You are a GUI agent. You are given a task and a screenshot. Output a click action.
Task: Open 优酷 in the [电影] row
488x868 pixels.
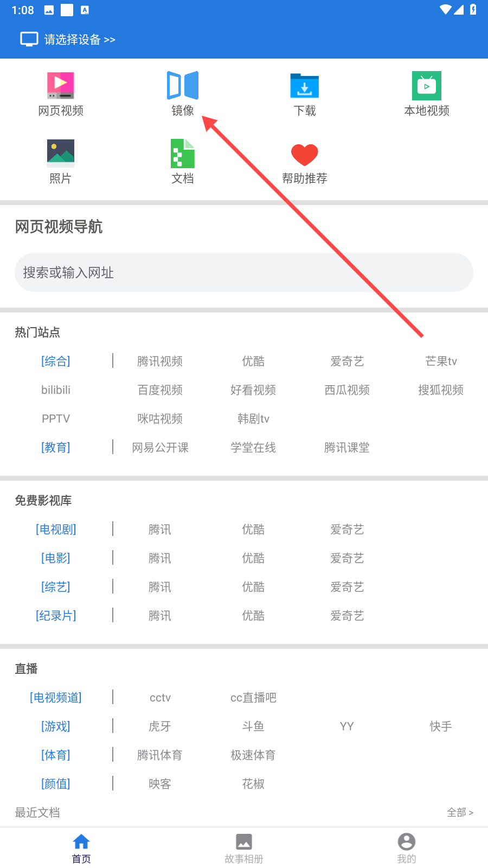(x=253, y=558)
